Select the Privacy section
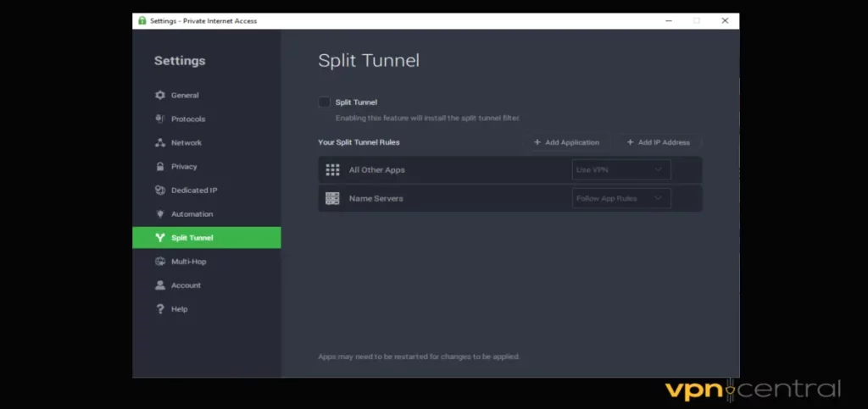 point(207,166)
